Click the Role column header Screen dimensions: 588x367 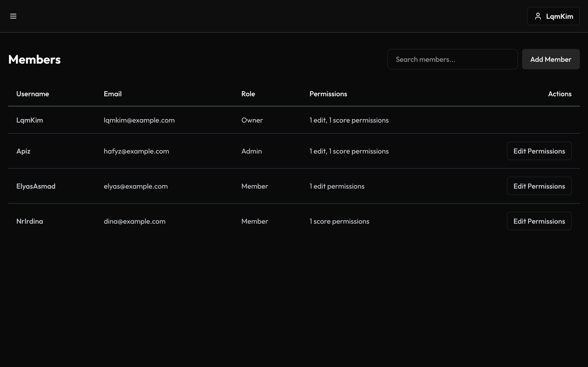tap(248, 94)
